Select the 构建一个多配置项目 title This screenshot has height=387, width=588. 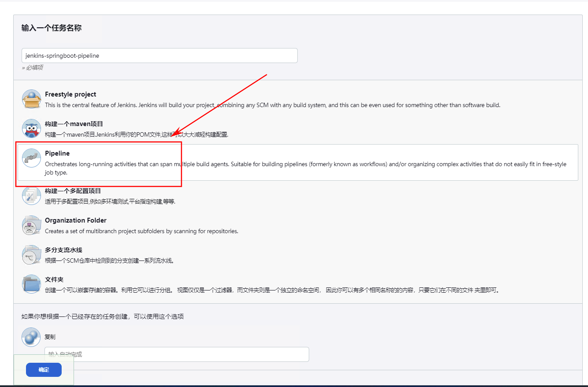click(73, 191)
